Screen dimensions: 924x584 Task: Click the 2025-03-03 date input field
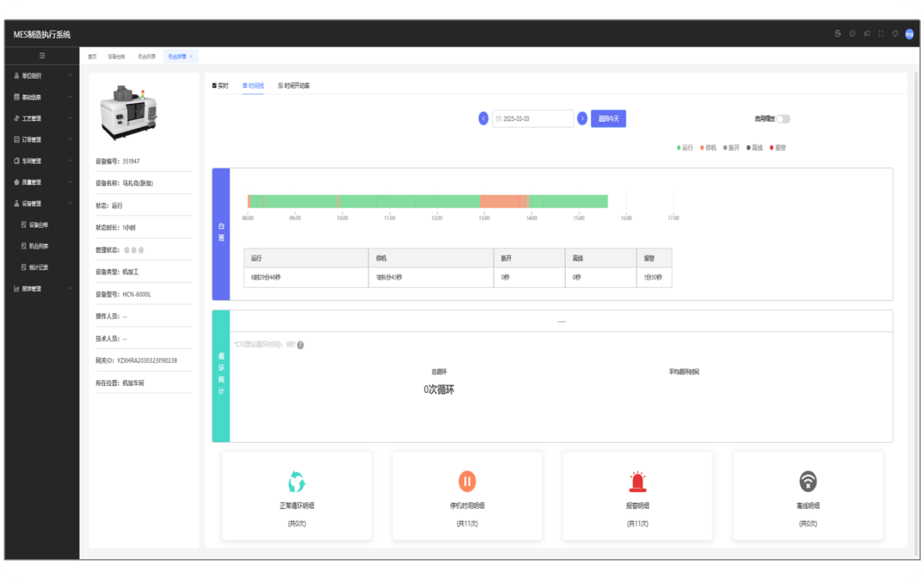(532, 119)
